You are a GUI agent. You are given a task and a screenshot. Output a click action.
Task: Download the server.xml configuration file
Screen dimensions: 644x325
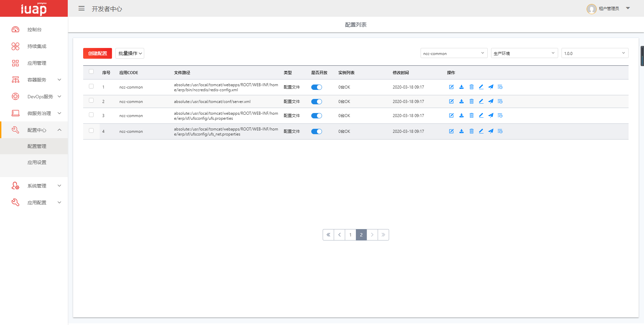[x=462, y=101]
